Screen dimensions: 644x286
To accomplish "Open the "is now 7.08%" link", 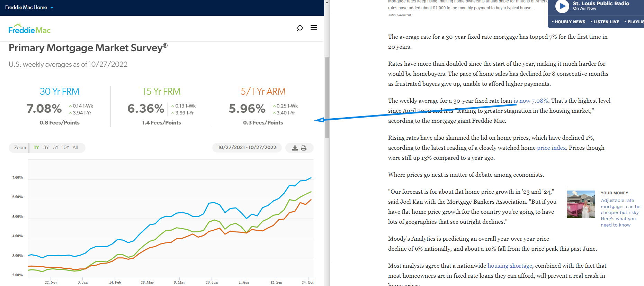I will 530,101.
